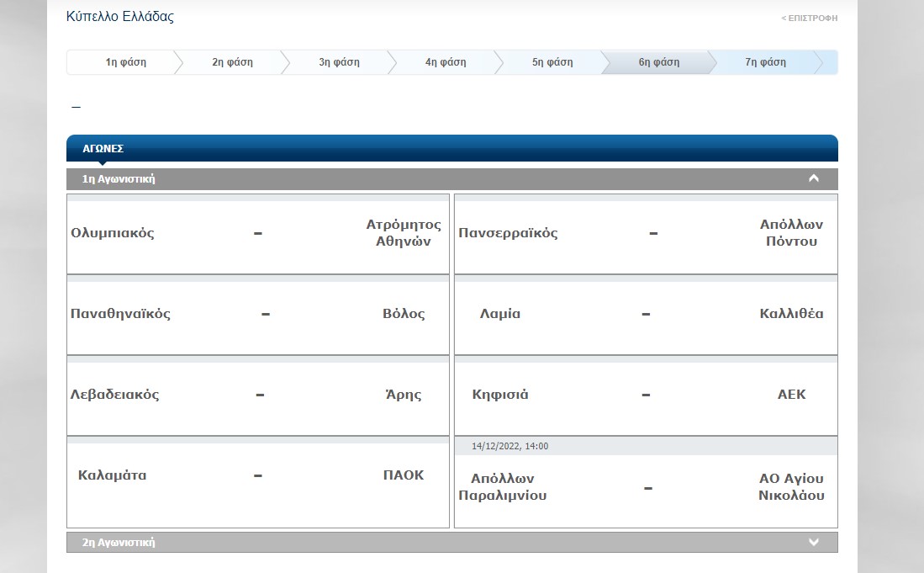Select team name ΑΕΚ
Screen dimensions: 924x573
[791, 395]
